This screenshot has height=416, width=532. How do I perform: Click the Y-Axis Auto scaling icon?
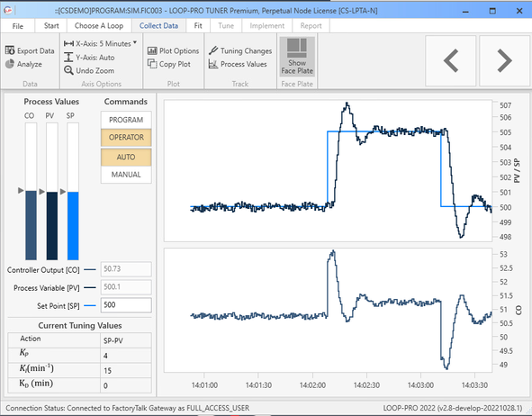pyautogui.click(x=68, y=57)
